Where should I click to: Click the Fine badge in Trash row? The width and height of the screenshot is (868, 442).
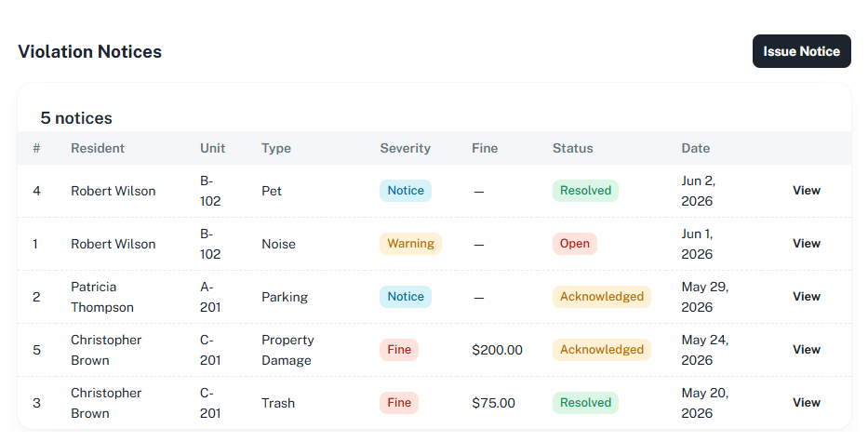[x=399, y=403]
